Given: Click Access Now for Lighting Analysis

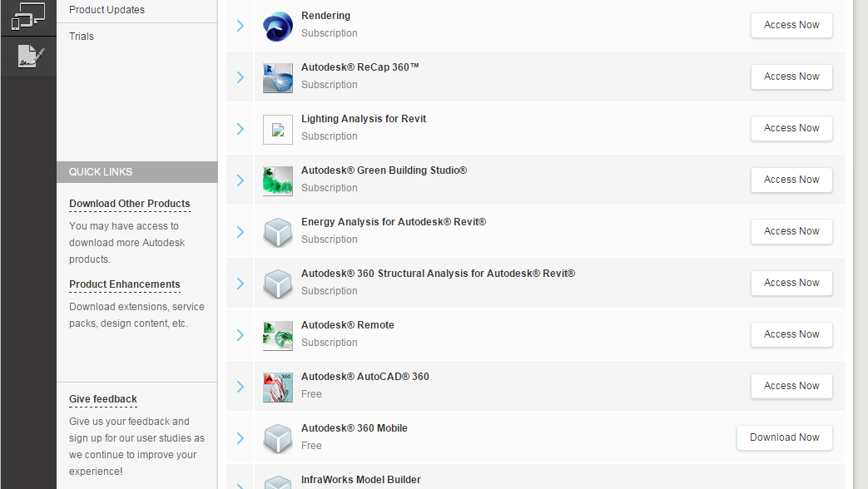Looking at the screenshot, I should pos(791,128).
